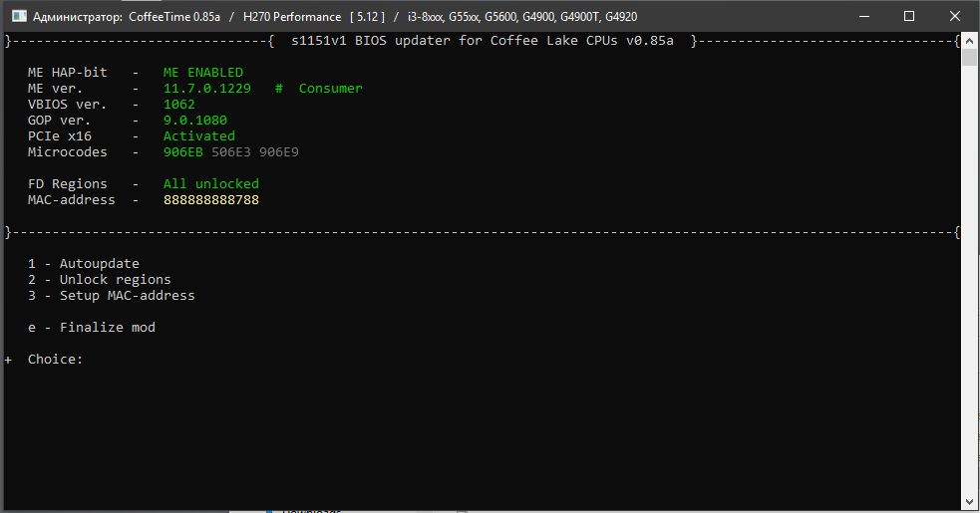Click GOP version '9.0.1080'
Viewport: 980px width, 513px height.
(195, 120)
